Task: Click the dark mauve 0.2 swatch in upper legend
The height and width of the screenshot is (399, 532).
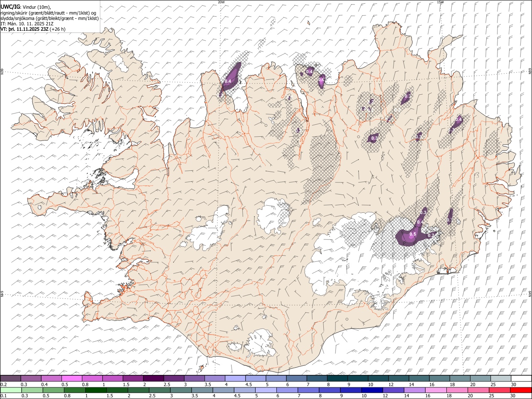Action: (11, 379)
